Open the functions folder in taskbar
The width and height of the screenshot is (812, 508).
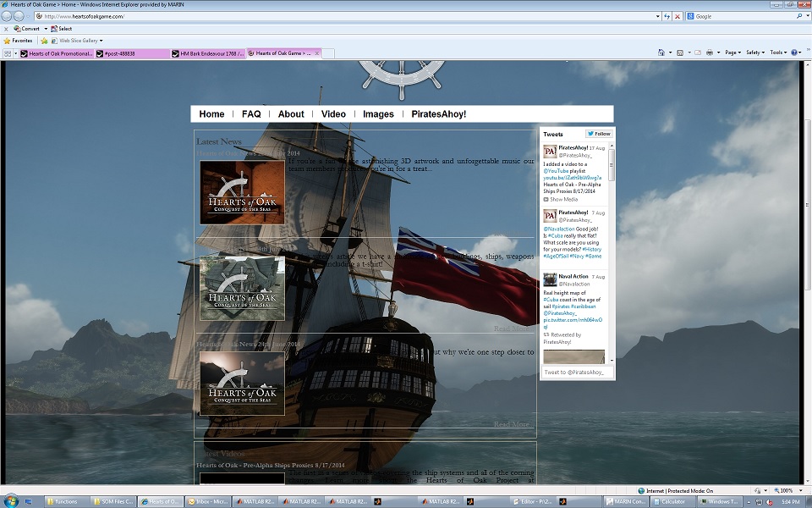(x=66, y=501)
